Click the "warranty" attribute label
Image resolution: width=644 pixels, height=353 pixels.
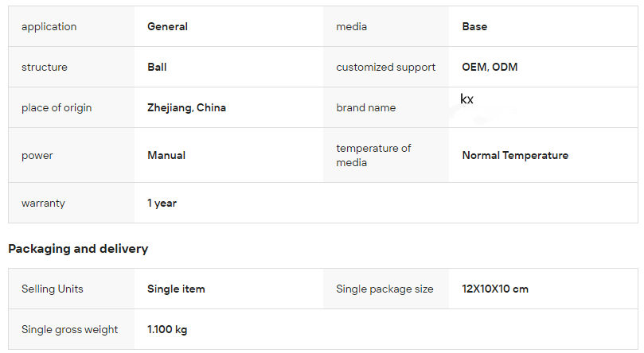pyautogui.click(x=44, y=204)
